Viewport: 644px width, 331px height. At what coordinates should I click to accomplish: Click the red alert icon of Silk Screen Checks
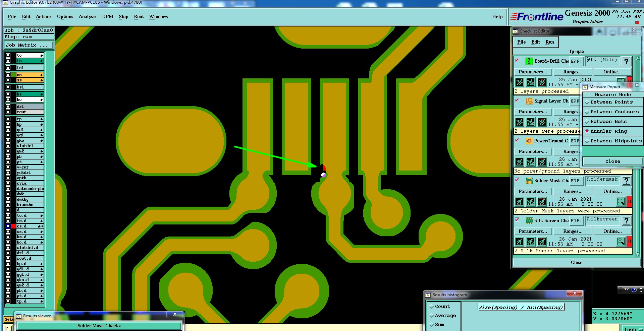629,242
